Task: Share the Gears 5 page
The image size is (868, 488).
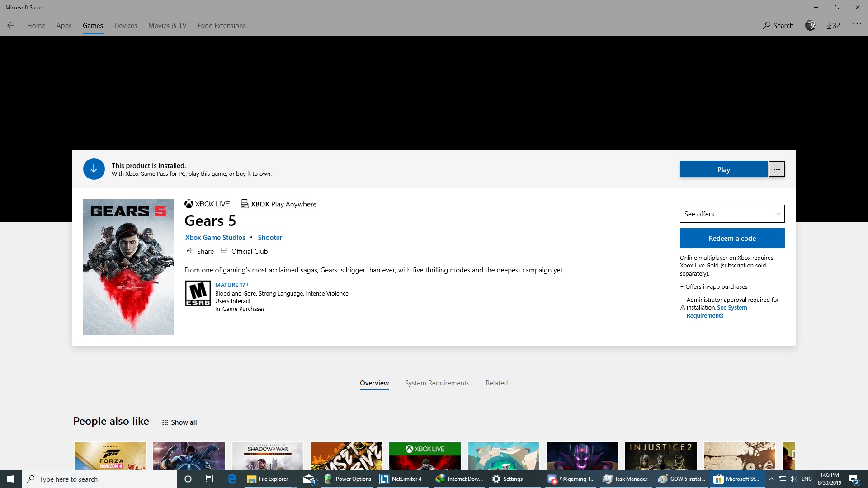Action: pyautogui.click(x=199, y=251)
